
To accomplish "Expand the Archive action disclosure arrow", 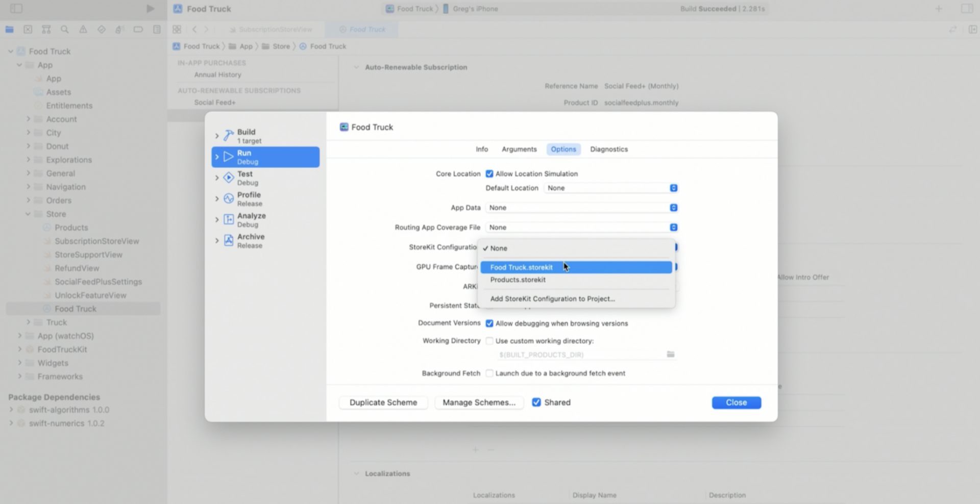I will coord(217,240).
